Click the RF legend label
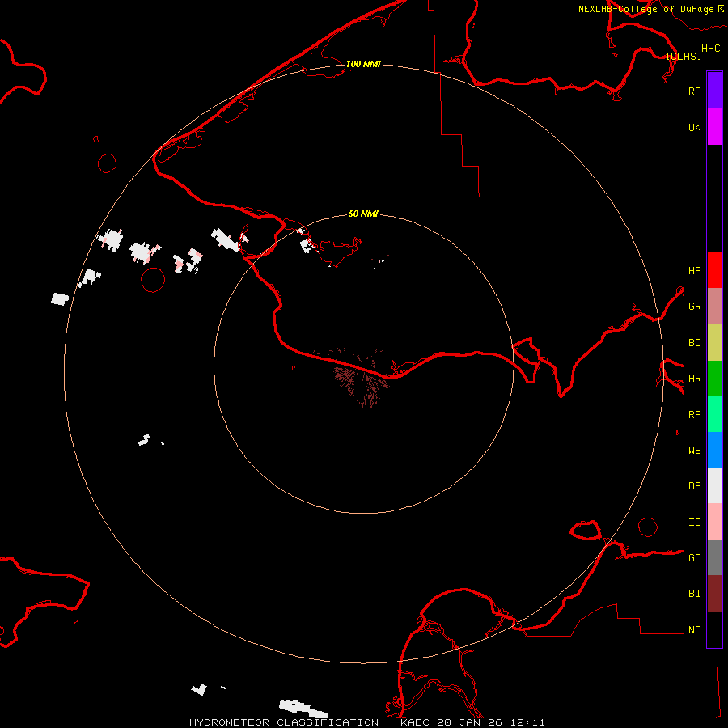 694,91
